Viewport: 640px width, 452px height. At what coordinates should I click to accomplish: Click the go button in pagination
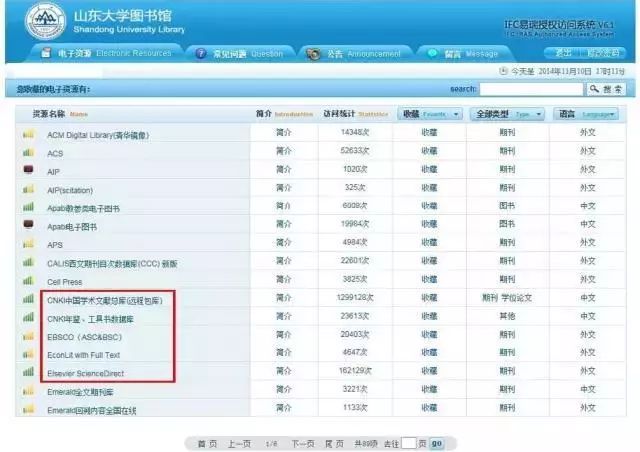(x=437, y=443)
